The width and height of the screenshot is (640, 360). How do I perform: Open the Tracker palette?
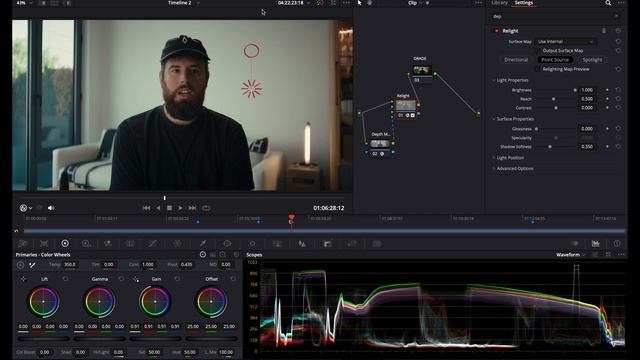point(252,243)
